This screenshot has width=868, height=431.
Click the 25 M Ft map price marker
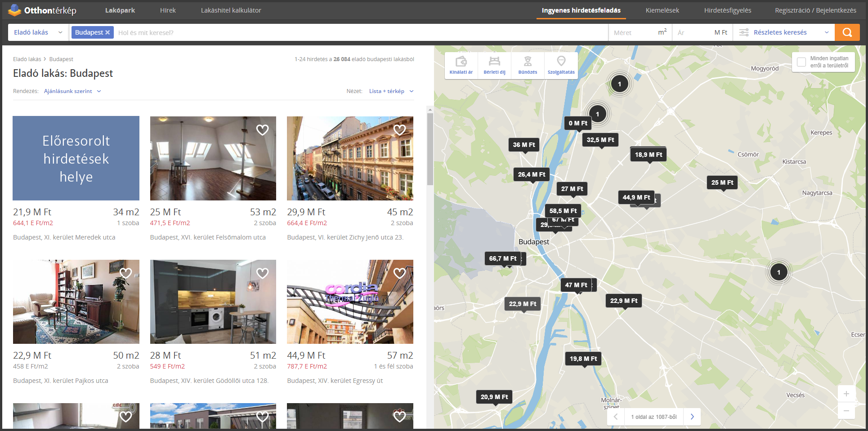(722, 182)
